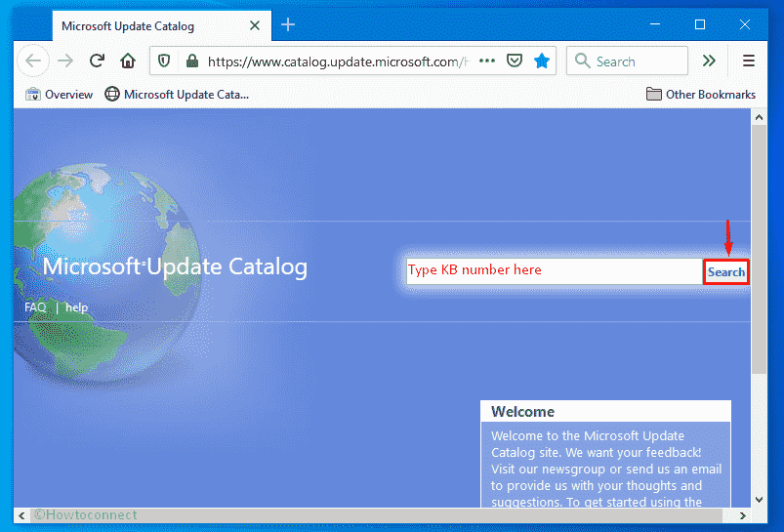Screen dimensions: 784x532
Task: Reload the current page
Action: tap(97, 61)
